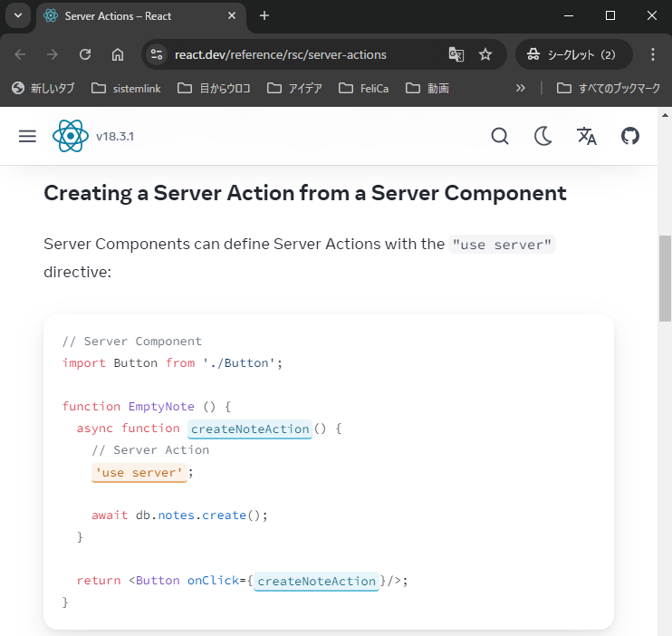Screen dimensions: 672x636
Task: Click the EmptyNote function name
Action: 161,406
